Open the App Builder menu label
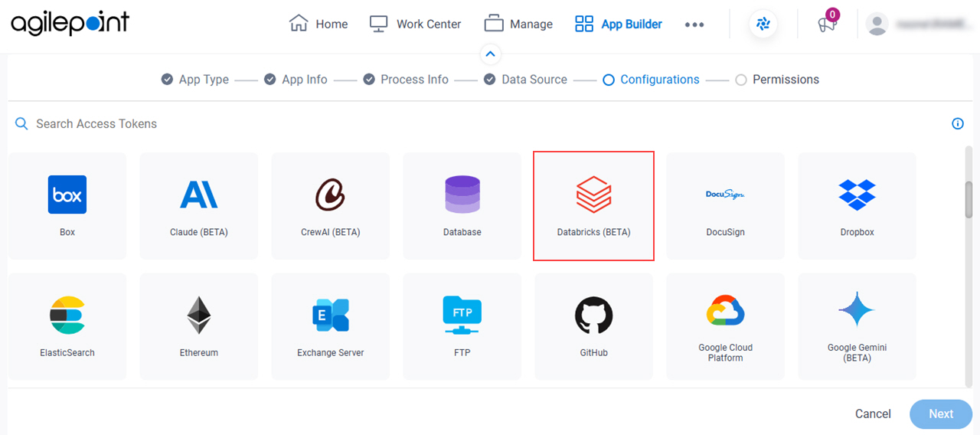Screen dimensions: 980x435 pos(632,25)
